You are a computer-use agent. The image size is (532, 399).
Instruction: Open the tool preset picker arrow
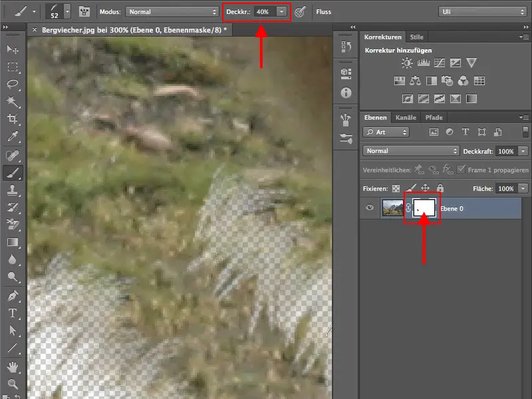[34, 11]
